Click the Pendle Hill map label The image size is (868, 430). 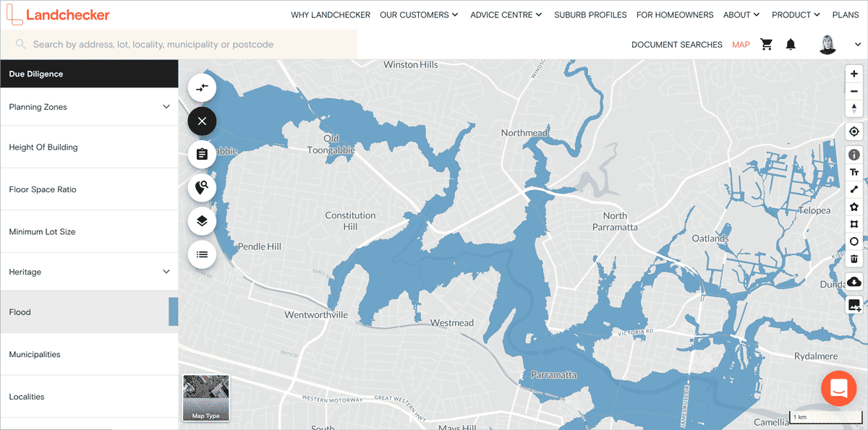click(259, 246)
